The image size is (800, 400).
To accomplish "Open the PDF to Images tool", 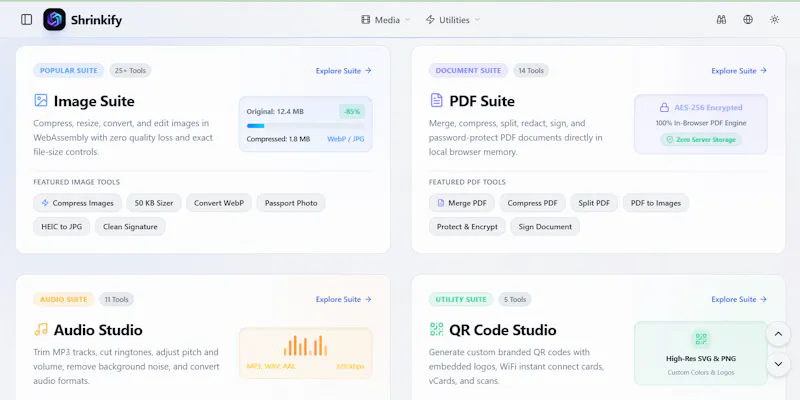I will tap(656, 203).
